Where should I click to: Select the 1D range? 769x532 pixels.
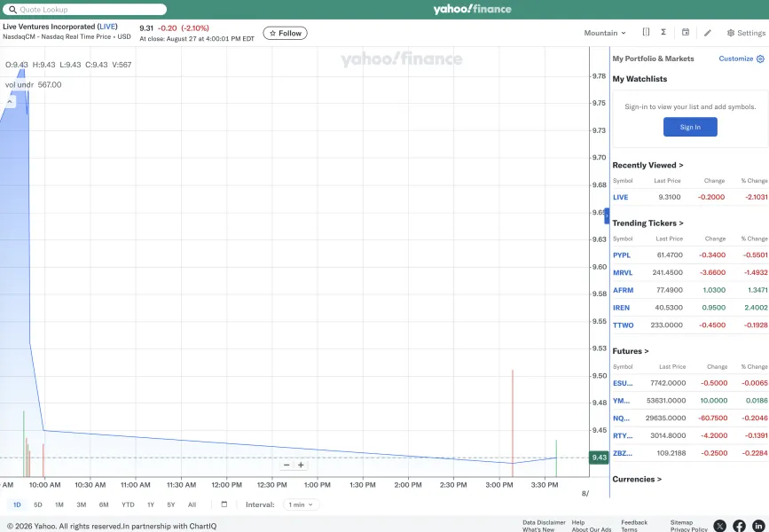point(17,505)
